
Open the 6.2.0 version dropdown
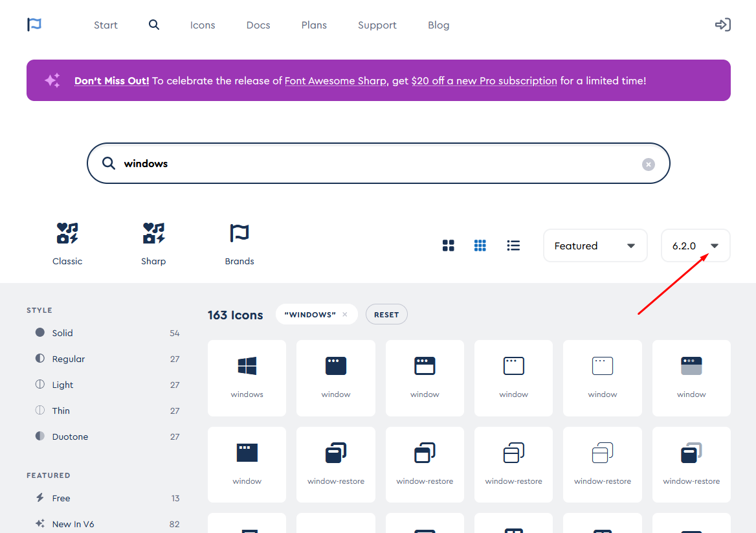click(695, 245)
